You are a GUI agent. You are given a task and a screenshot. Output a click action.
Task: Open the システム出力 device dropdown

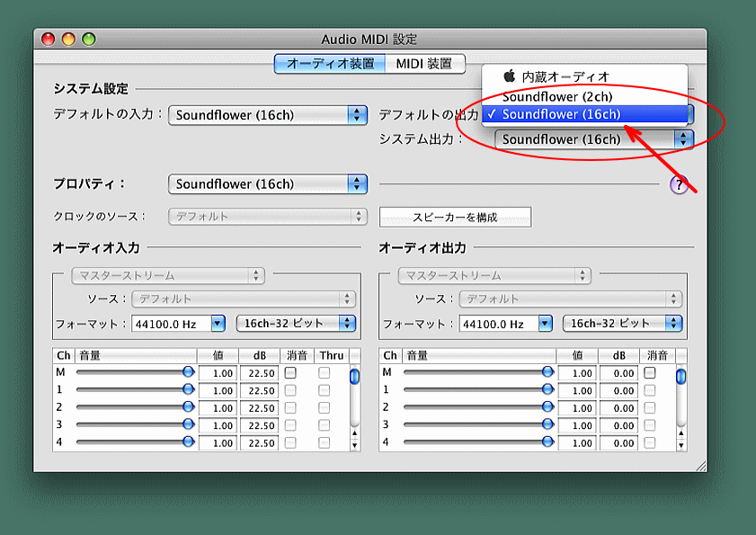pos(594,139)
